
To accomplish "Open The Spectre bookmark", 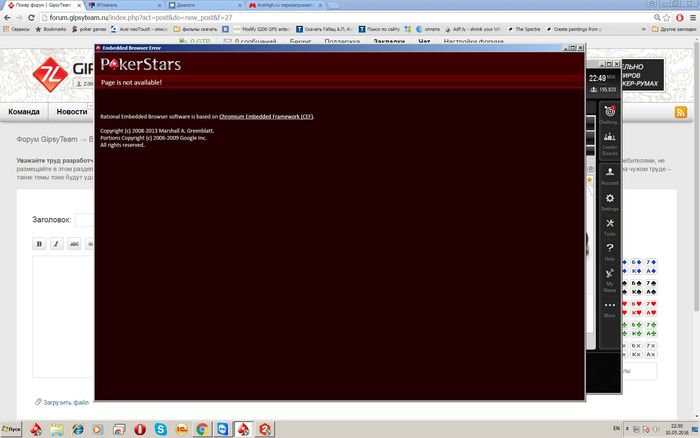I will (524, 29).
